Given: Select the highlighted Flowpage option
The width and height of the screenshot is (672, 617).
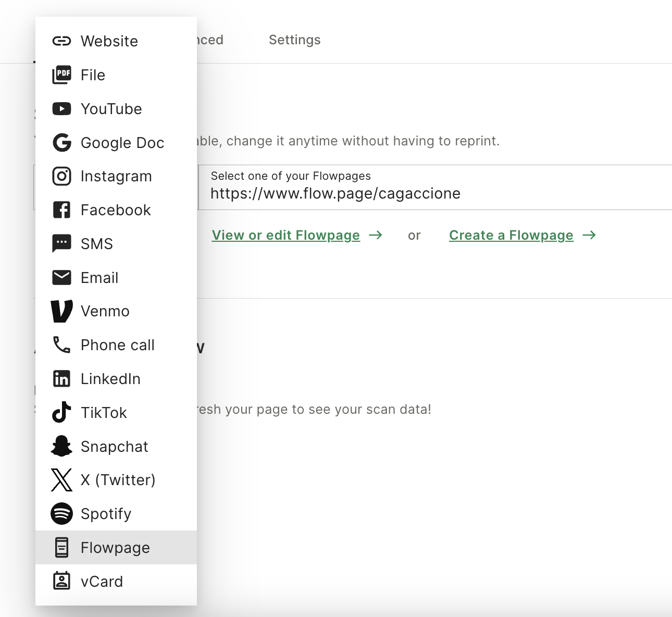Looking at the screenshot, I should [116, 548].
